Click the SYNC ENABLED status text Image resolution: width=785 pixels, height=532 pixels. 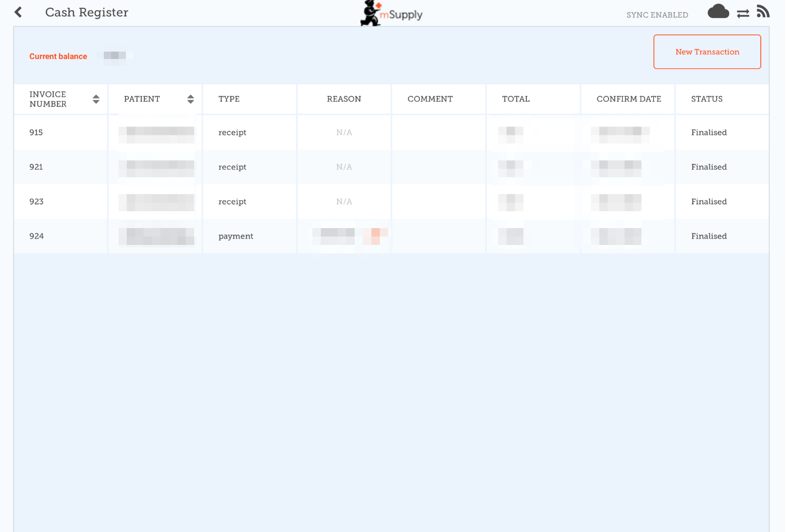pyautogui.click(x=657, y=15)
